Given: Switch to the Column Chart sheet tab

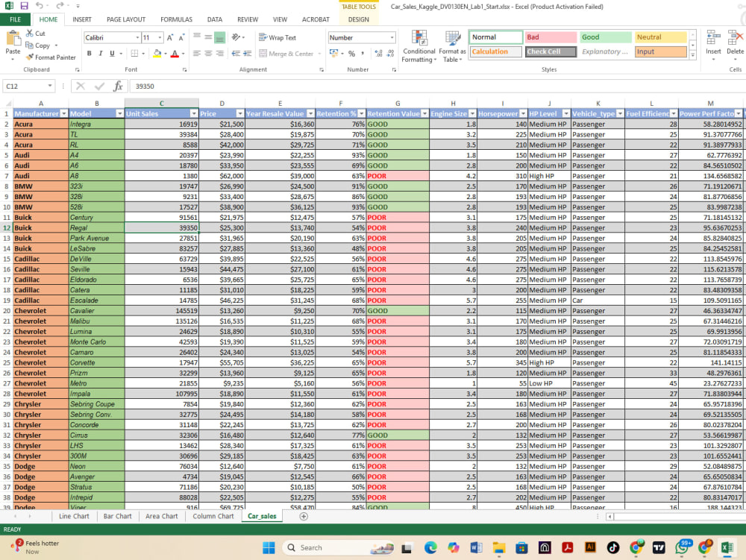Looking at the screenshot, I should [213, 516].
